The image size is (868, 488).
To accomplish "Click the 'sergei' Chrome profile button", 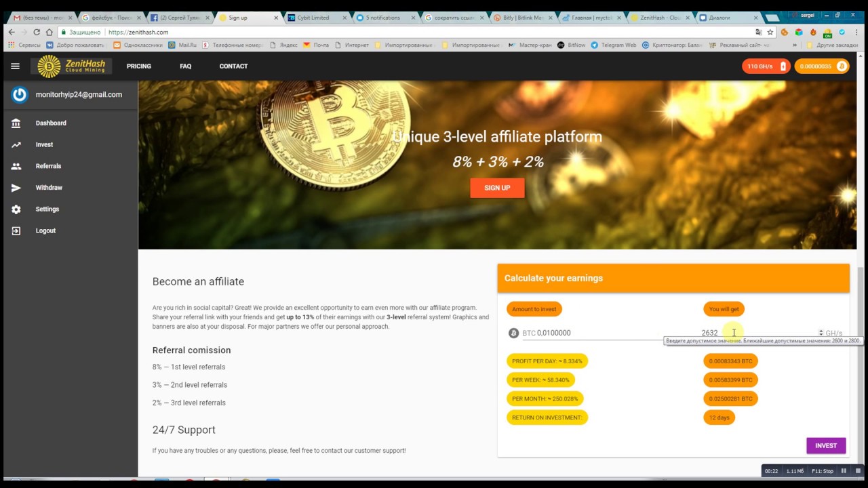I will point(804,15).
